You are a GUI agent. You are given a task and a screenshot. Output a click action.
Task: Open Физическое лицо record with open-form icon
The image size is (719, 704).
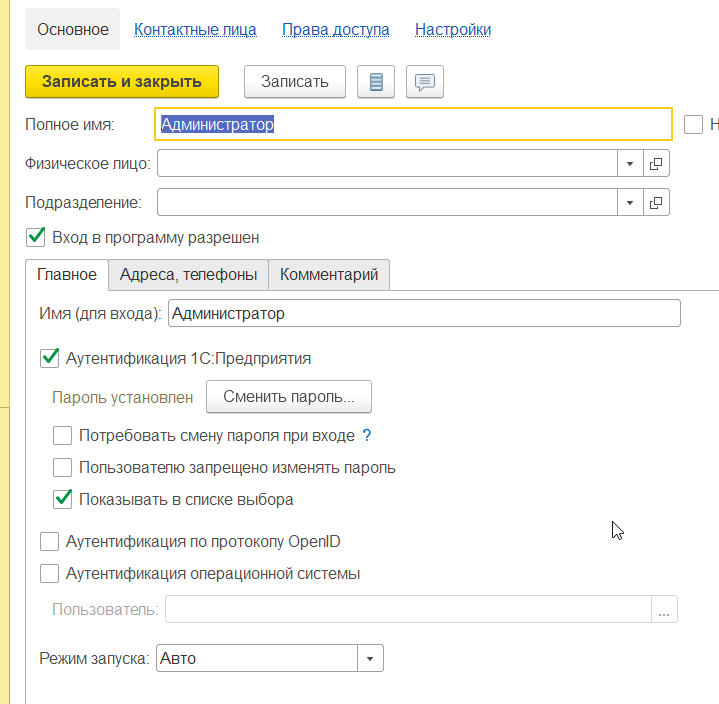tap(656, 163)
